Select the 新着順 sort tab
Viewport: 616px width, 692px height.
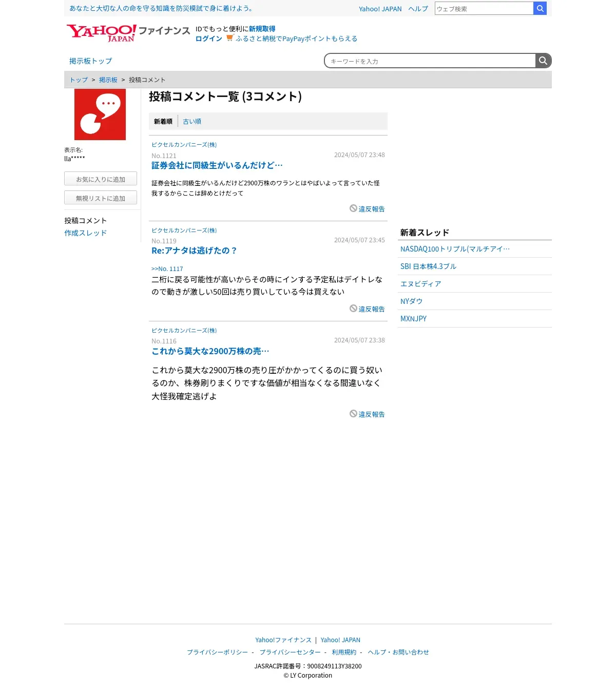pyautogui.click(x=163, y=122)
